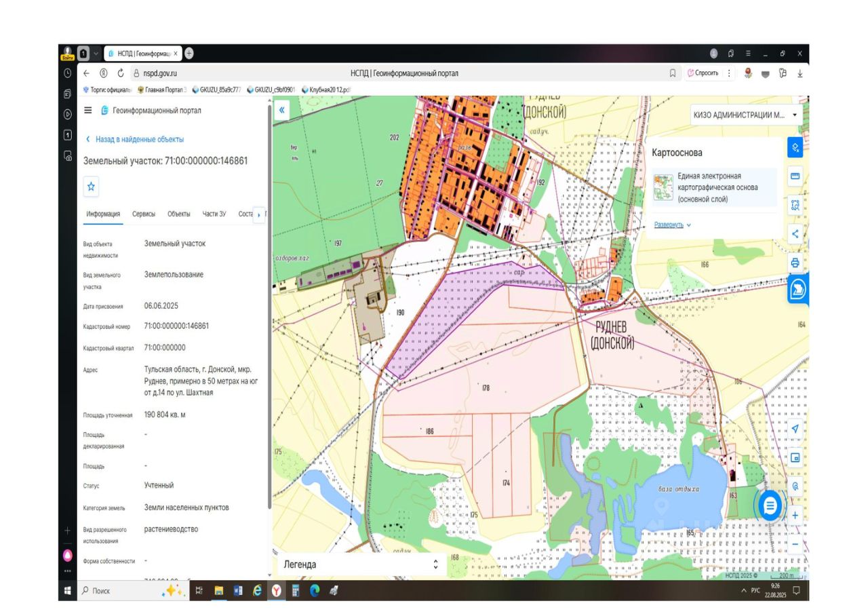Open browser downloads
The width and height of the screenshot is (868, 614).
pyautogui.click(x=800, y=73)
